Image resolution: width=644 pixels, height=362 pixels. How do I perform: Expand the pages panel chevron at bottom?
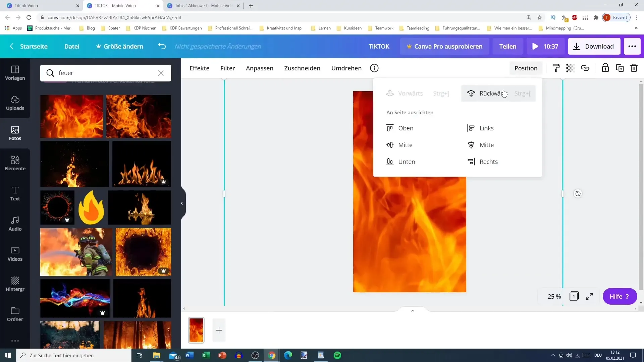(x=413, y=311)
